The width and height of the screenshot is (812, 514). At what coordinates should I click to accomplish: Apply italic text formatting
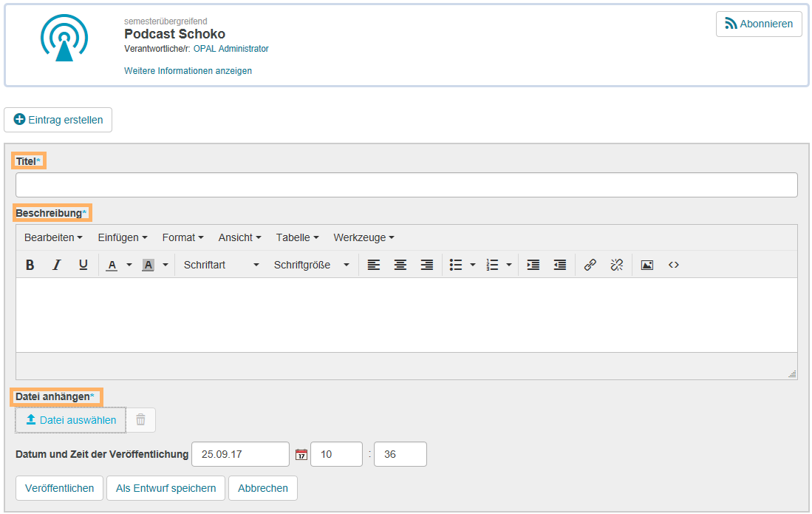point(56,265)
